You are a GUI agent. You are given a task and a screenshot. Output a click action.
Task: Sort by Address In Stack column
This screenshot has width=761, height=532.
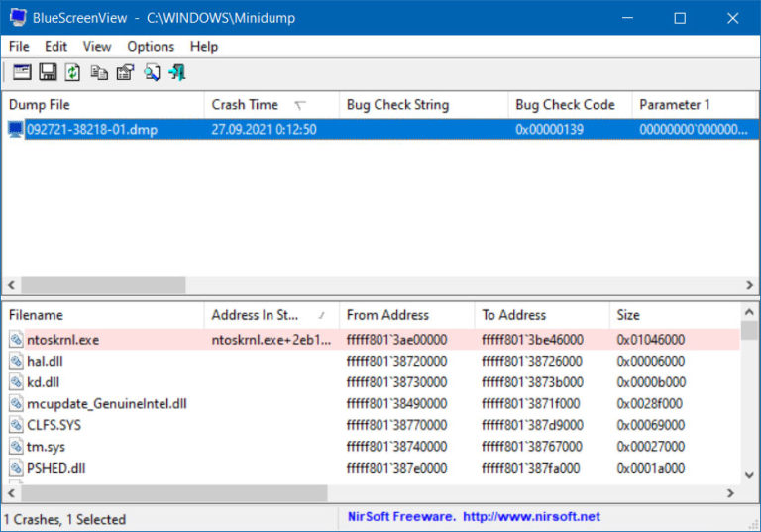255,315
